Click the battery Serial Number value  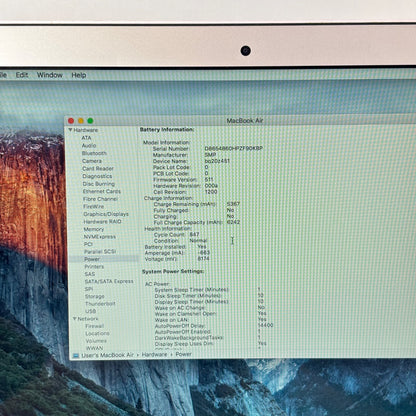point(234,148)
